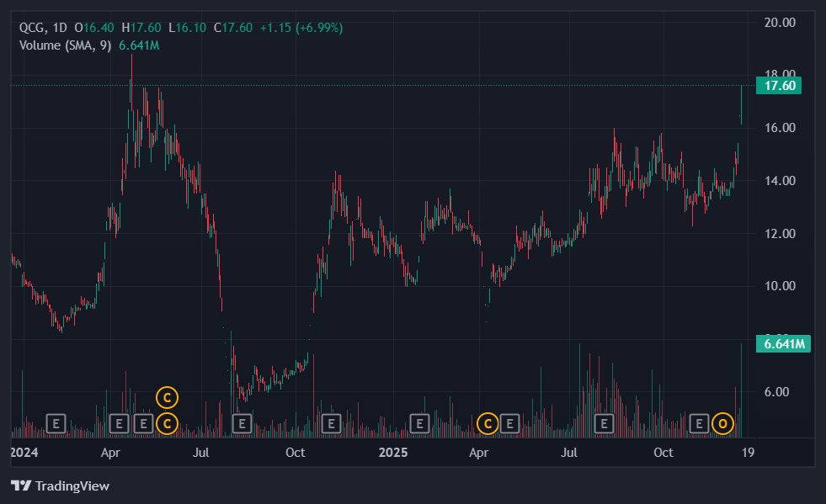Viewport: 826px width, 504px height.
Task: Click the TradingView logo link
Action: 60,485
